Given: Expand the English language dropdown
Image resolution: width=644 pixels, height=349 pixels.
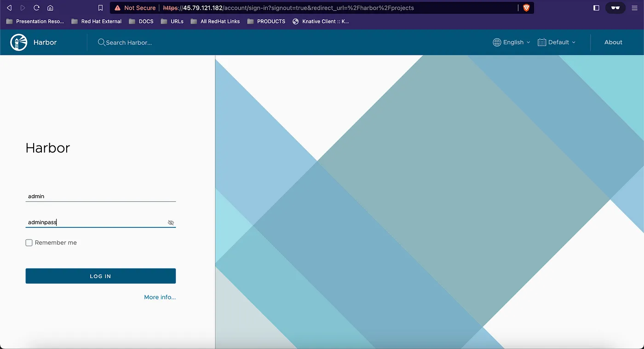Looking at the screenshot, I should click(512, 42).
